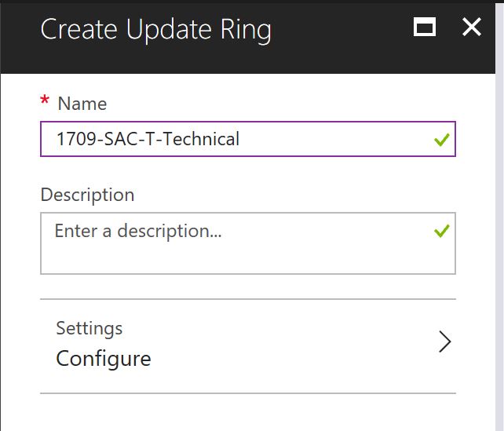
Task: Click the Name field label
Action: 82,104
